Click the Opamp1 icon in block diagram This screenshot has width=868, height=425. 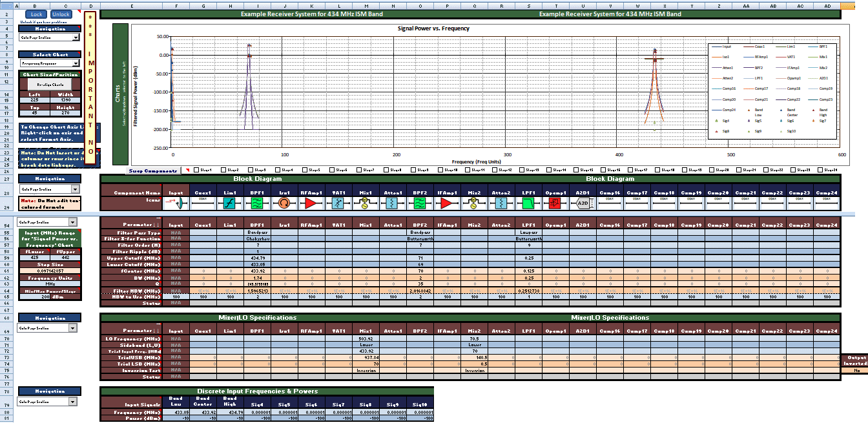(x=555, y=203)
